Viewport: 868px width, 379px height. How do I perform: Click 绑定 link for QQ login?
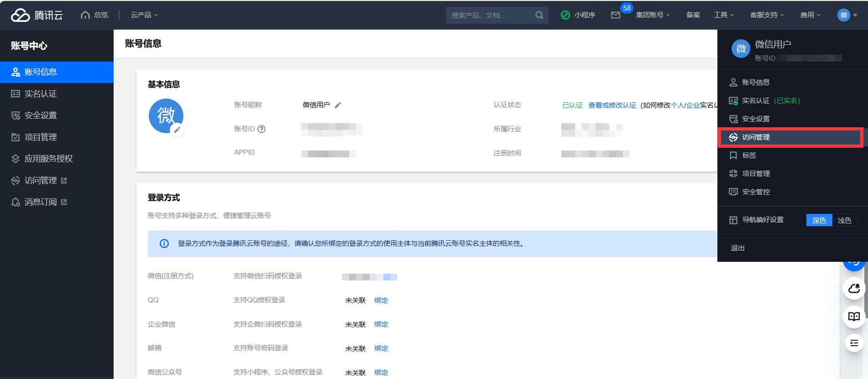click(381, 301)
